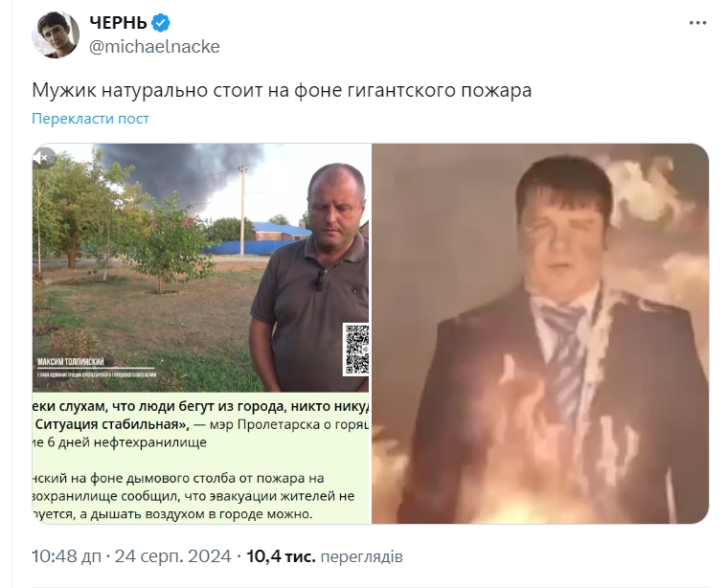Open the left video of the mayor

(x=201, y=333)
